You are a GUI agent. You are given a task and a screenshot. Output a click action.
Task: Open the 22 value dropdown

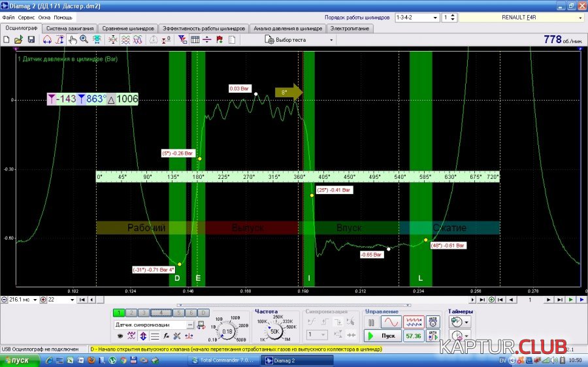click(x=73, y=300)
